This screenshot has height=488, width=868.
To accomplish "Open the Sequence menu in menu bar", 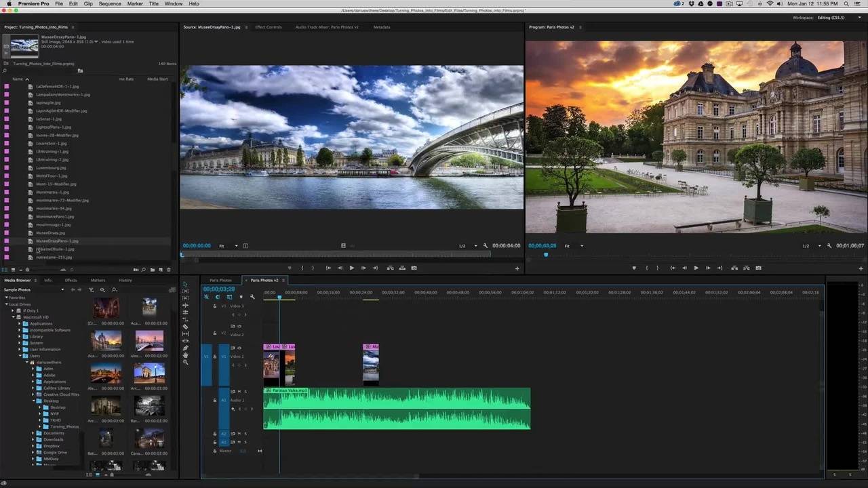I will pos(110,4).
